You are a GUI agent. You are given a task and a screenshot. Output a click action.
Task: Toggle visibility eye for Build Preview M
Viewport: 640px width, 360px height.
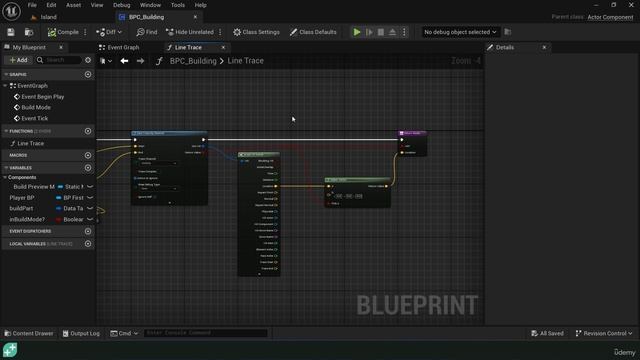pyautogui.click(x=90, y=187)
